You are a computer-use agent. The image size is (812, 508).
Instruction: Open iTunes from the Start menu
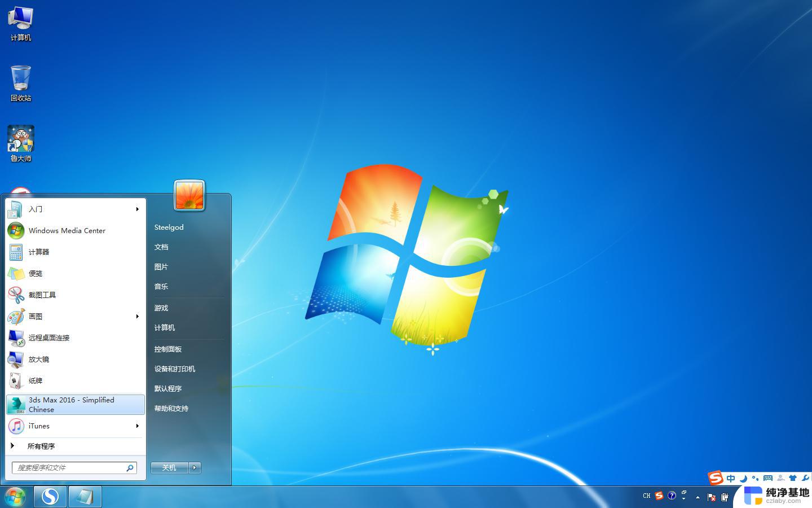[75, 426]
